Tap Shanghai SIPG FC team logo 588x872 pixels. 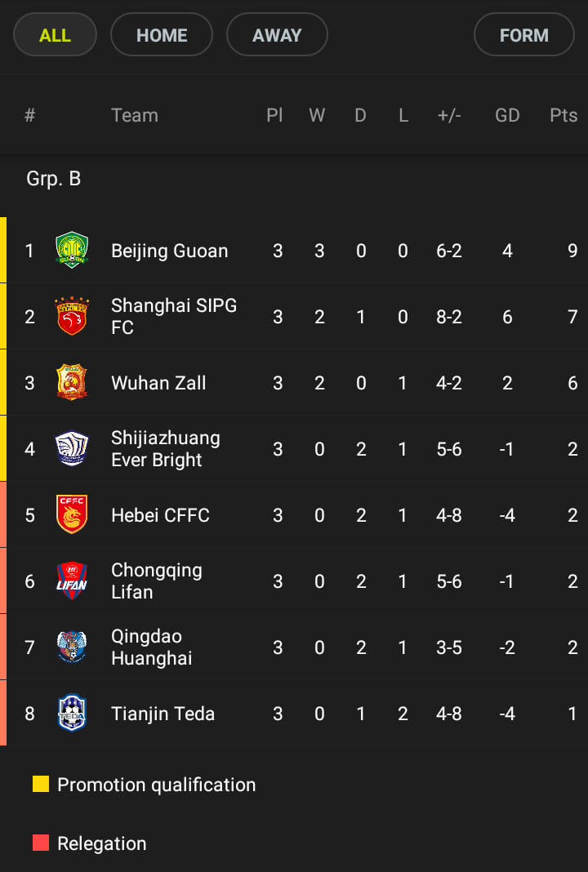[x=72, y=317]
